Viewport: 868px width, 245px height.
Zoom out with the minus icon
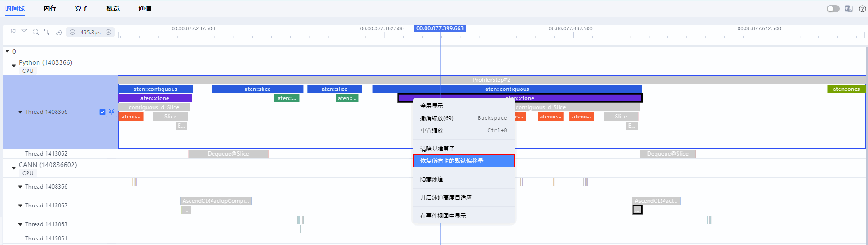(x=73, y=32)
